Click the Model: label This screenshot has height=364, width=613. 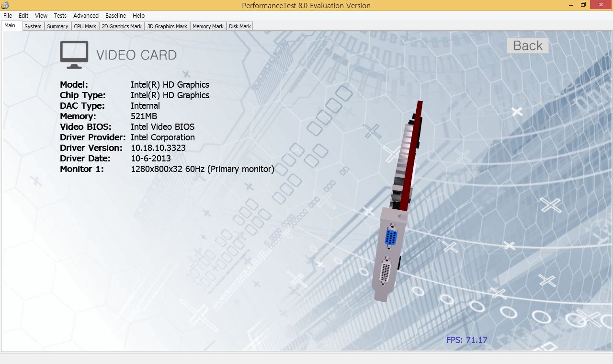74,85
